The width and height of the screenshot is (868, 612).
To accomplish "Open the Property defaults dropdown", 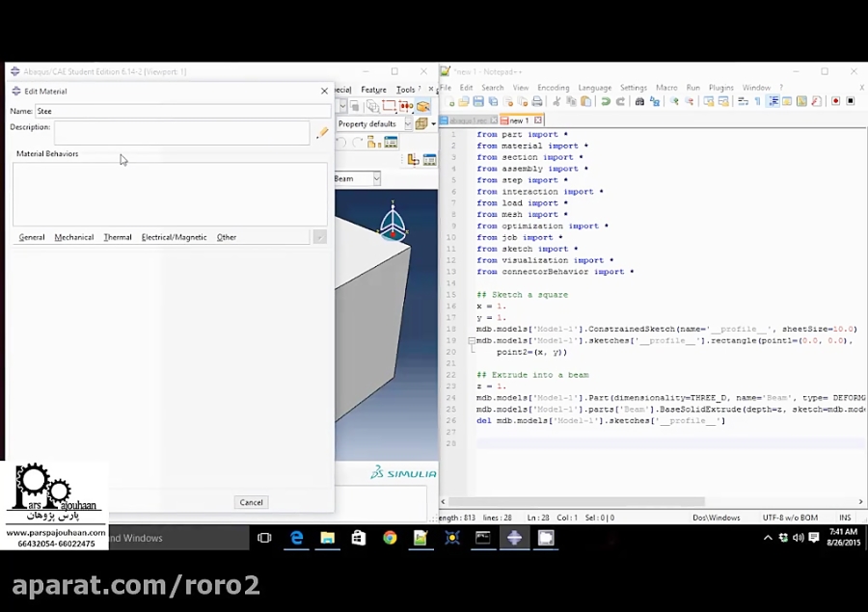I will click(408, 122).
